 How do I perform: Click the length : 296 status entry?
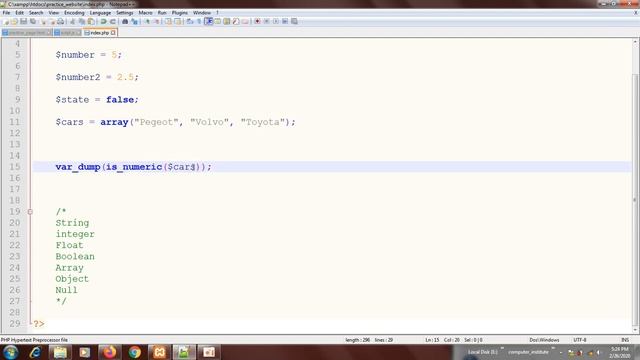tap(357, 340)
